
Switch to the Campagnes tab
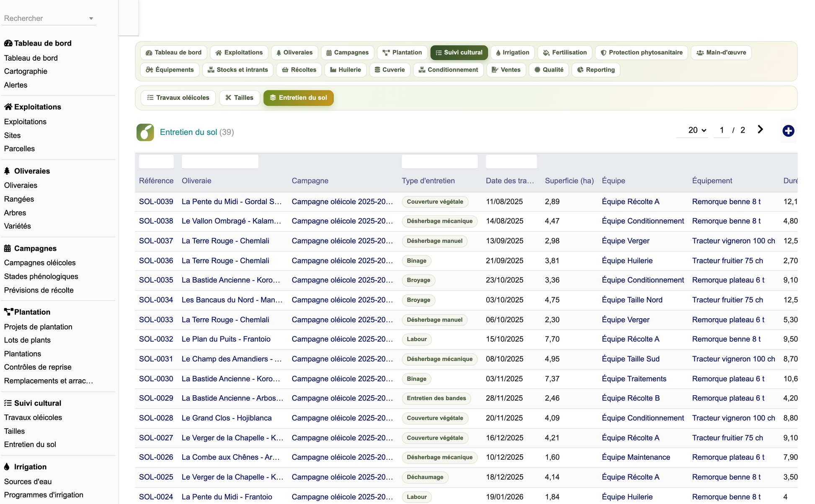coord(347,53)
